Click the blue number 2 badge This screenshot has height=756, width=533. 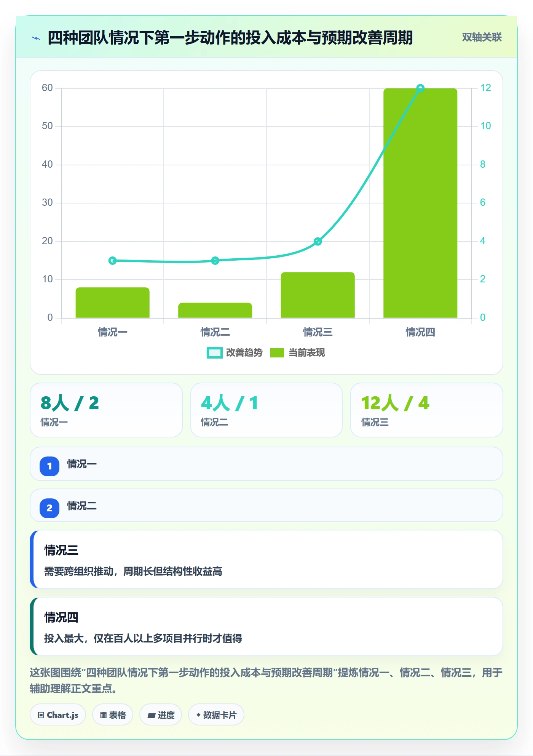click(x=49, y=508)
